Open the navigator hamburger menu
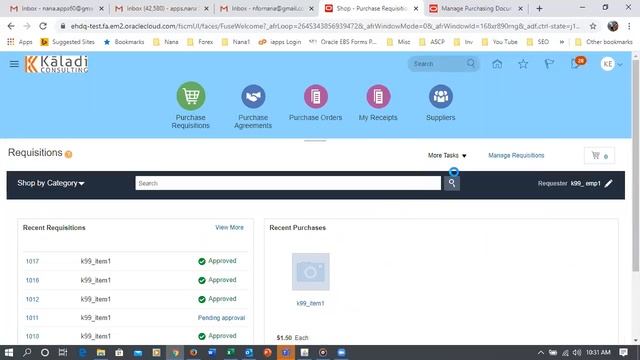 [x=14, y=64]
